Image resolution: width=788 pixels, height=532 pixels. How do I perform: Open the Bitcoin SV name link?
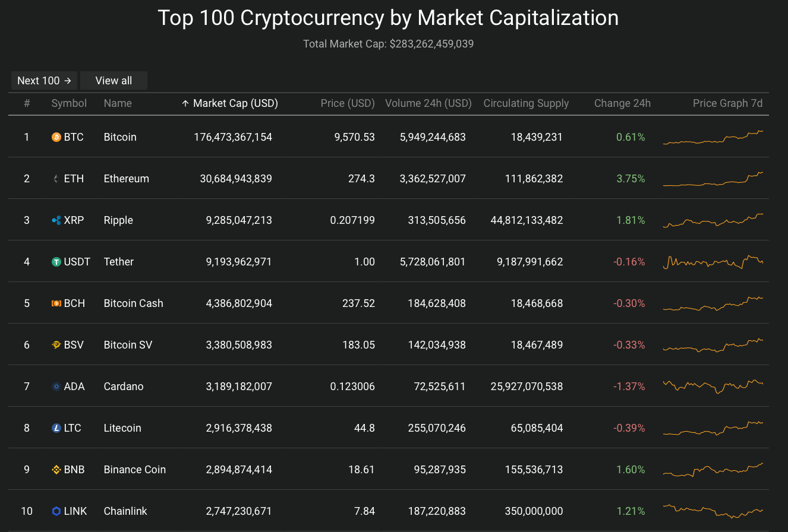pos(128,345)
